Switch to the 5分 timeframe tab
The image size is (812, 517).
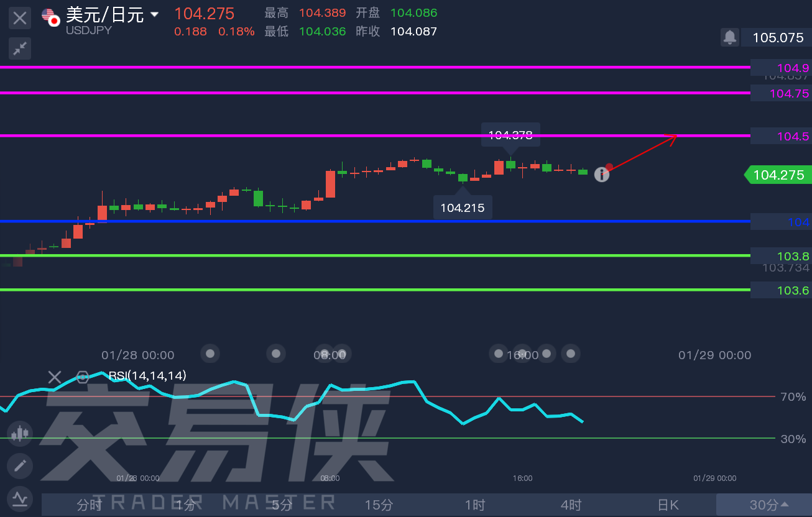(282, 505)
